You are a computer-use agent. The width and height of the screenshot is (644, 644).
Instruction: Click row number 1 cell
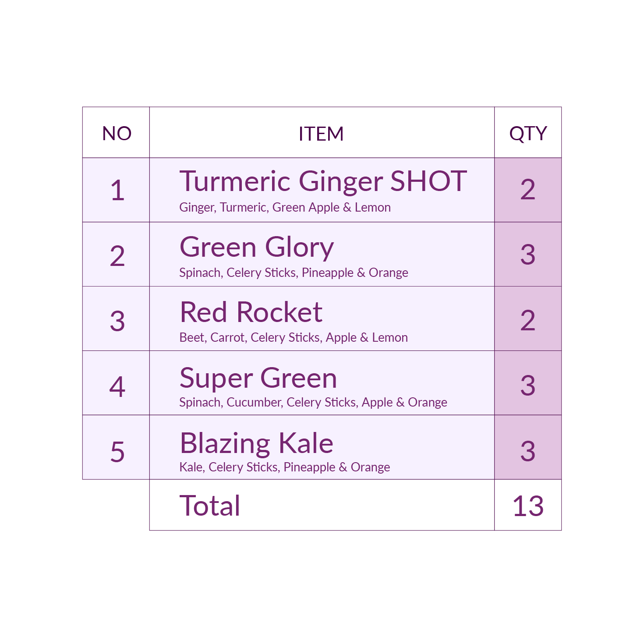click(x=116, y=190)
